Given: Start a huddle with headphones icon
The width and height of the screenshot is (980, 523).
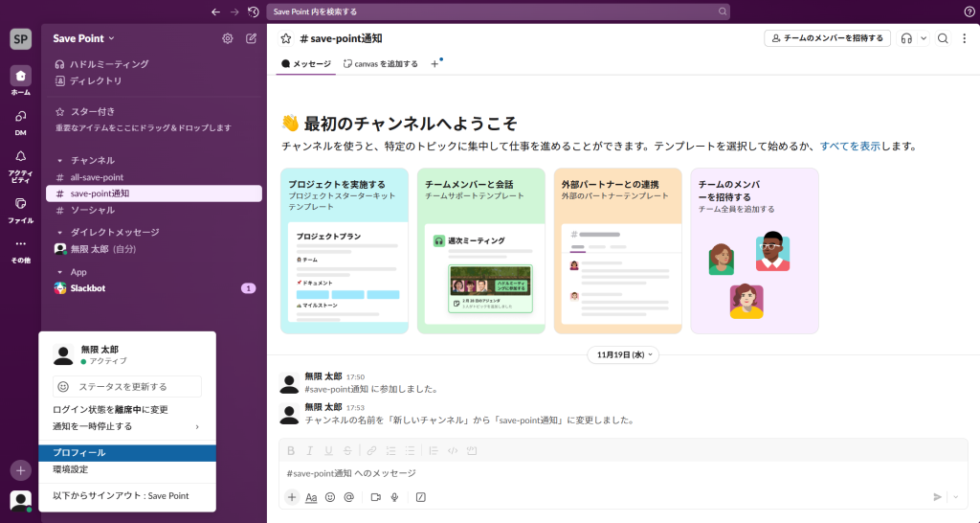Looking at the screenshot, I should (x=906, y=38).
